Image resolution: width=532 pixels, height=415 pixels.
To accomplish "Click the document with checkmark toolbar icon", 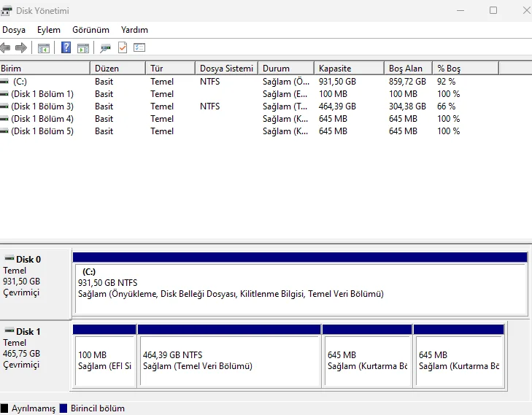I will (123, 48).
